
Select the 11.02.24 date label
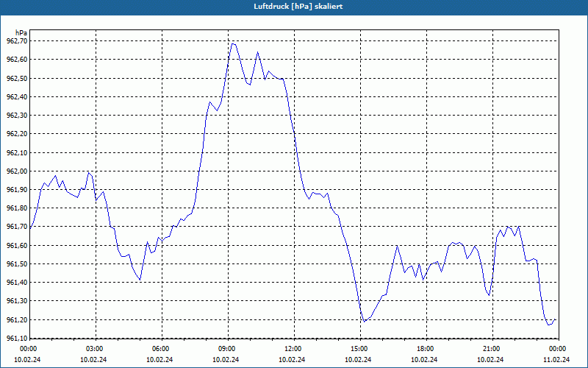click(x=556, y=359)
